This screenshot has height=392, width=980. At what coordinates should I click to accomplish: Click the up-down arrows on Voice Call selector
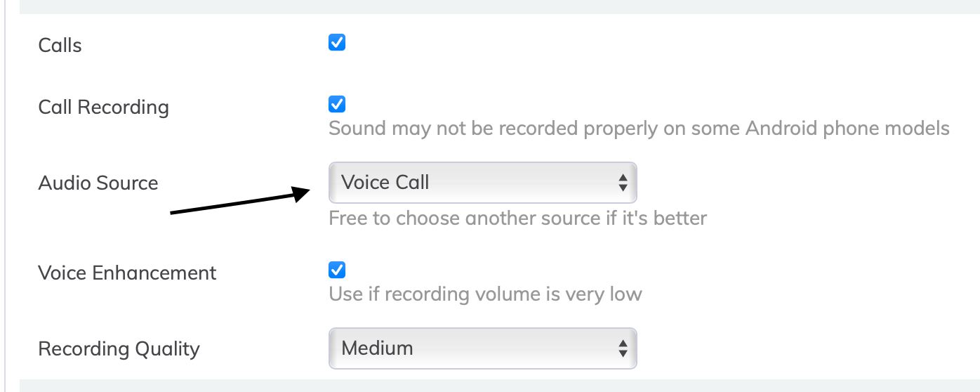coord(622,183)
